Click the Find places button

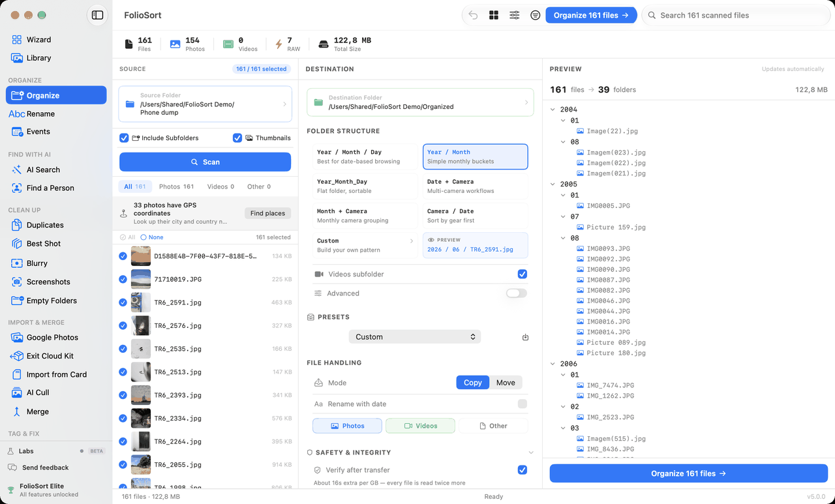point(267,213)
